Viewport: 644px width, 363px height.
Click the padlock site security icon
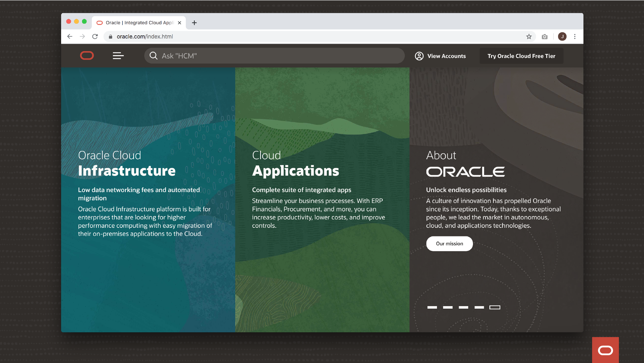tap(110, 37)
